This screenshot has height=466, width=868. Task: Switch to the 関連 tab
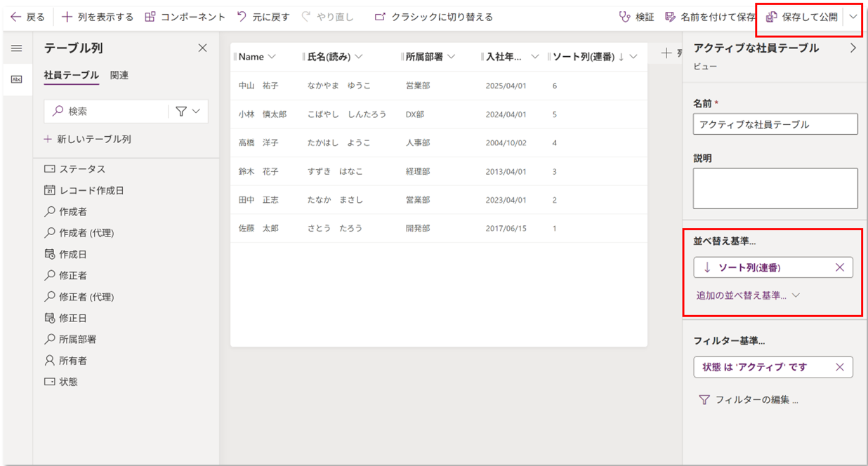(119, 75)
